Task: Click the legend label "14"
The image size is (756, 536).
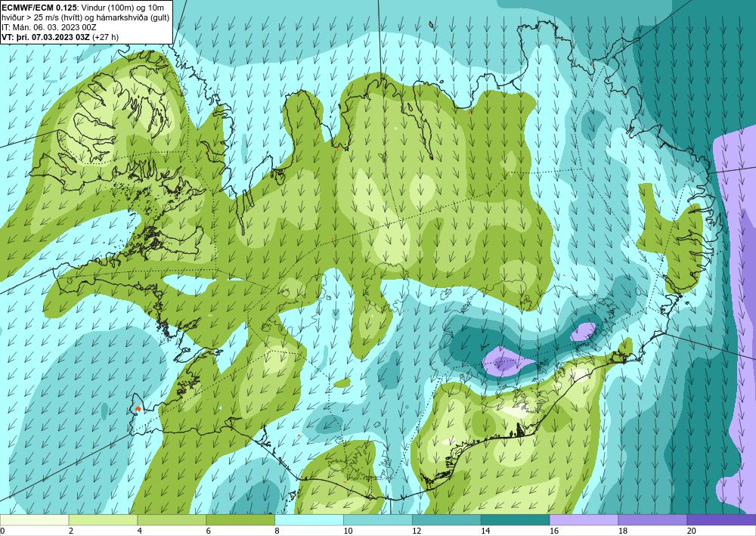Action: click(x=485, y=531)
